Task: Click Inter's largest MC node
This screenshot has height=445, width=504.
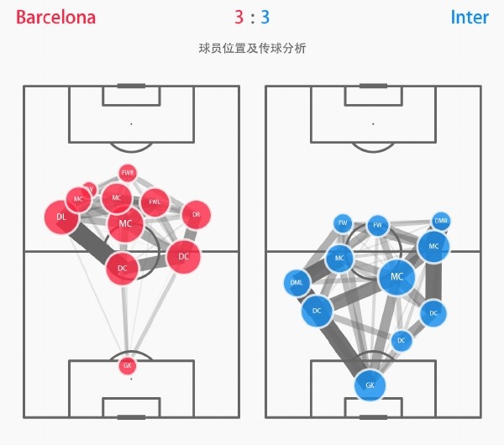Action: 396,277
